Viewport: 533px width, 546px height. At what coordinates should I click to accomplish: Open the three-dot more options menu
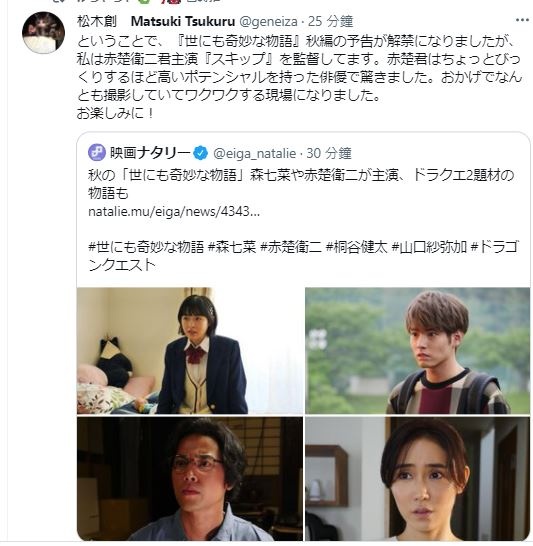(x=522, y=20)
